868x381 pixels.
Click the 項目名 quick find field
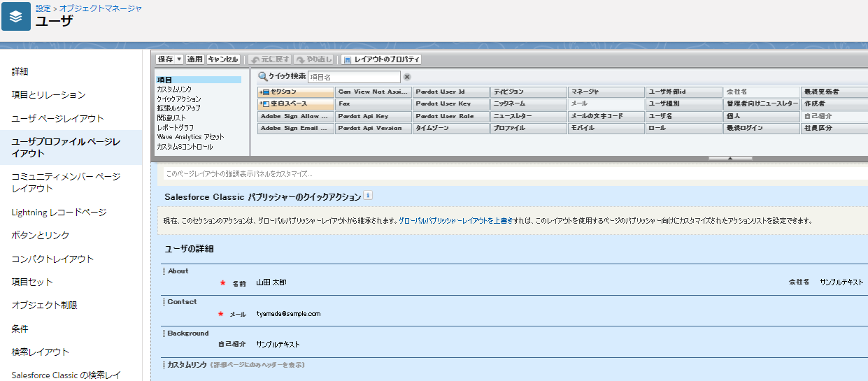(x=354, y=77)
